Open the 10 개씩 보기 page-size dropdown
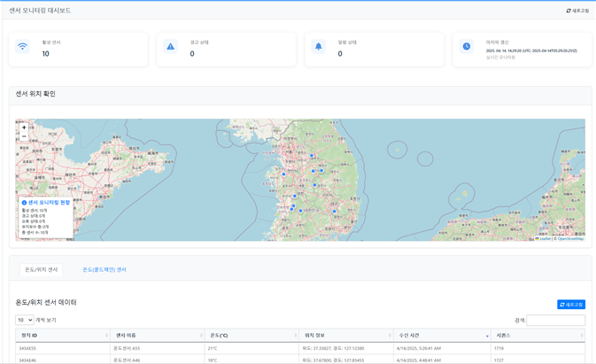Image resolution: width=596 pixels, height=364 pixels. 25,320
